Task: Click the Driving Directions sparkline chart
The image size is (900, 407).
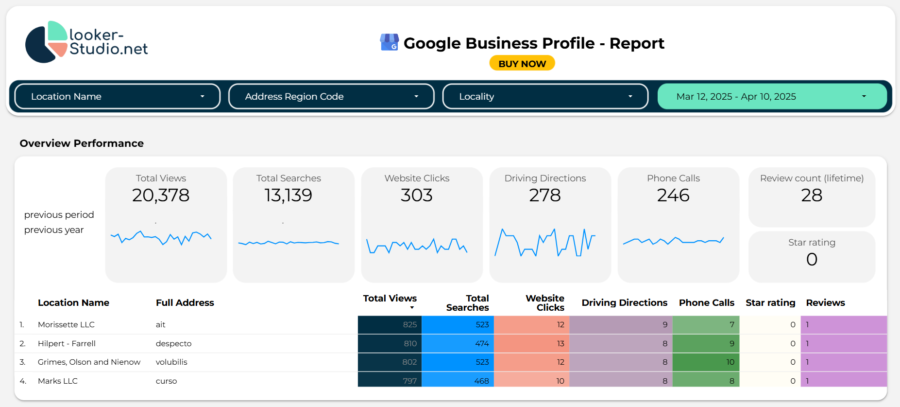Action: point(545,241)
